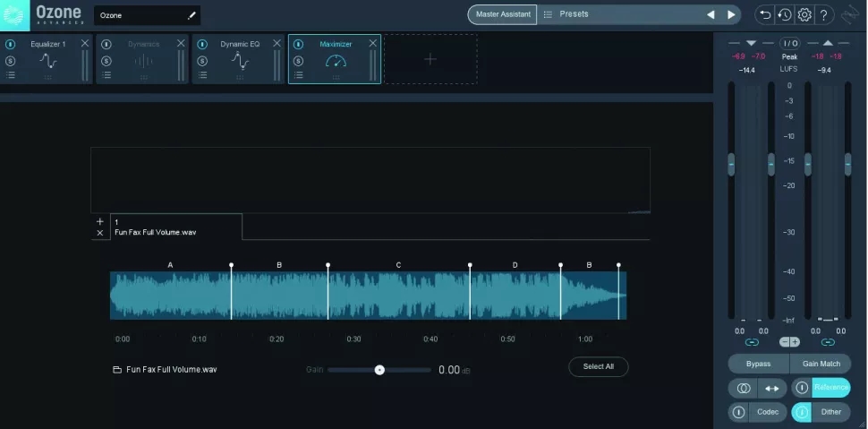Open the Maximizer module preset list

[298, 76]
